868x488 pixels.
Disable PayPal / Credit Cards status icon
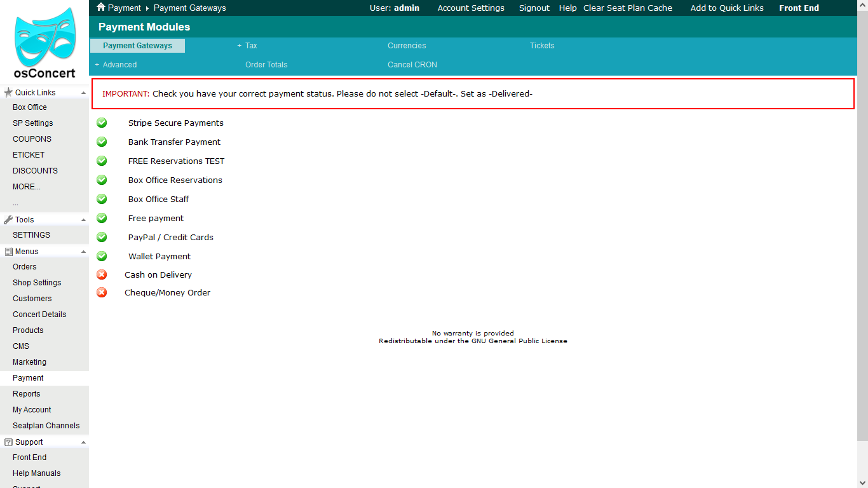point(102,237)
